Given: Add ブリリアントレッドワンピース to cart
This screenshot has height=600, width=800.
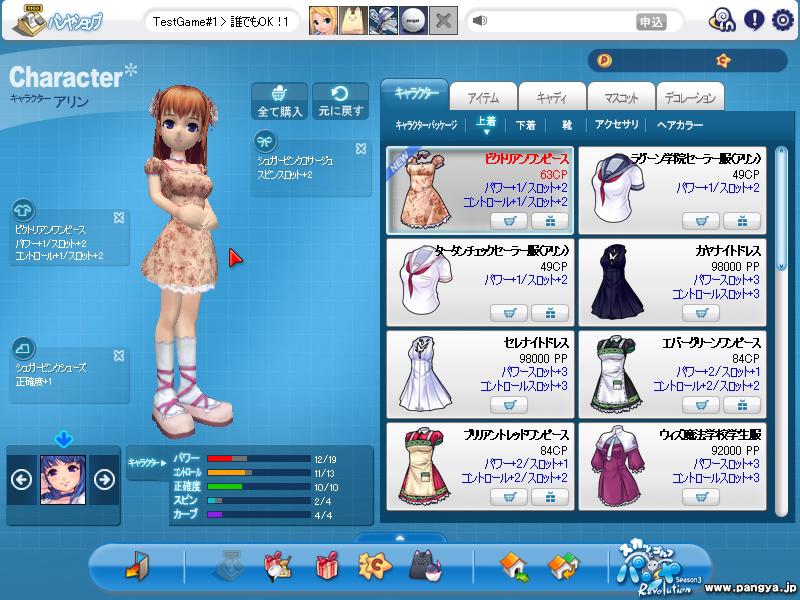Looking at the screenshot, I should tap(509, 496).
